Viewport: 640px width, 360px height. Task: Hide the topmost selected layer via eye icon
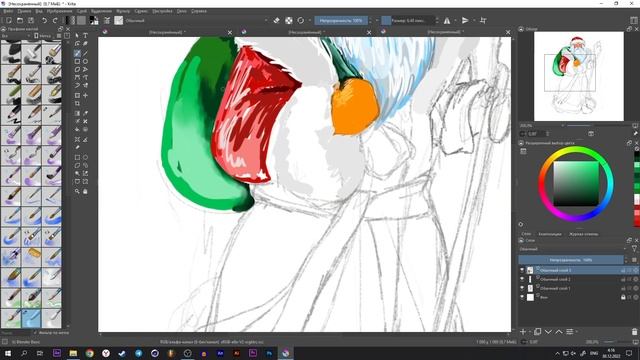(x=522, y=270)
